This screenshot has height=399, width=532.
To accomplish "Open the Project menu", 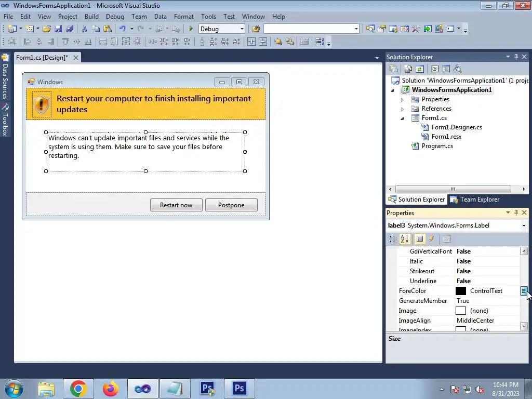I will tap(68, 16).
